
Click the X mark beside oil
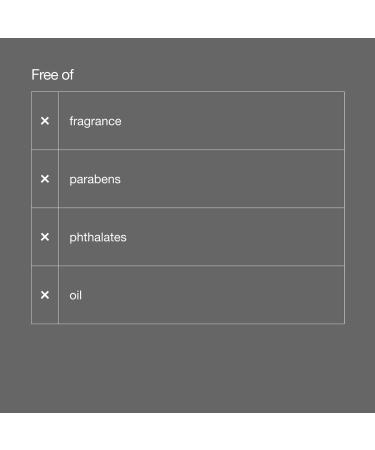point(45,295)
